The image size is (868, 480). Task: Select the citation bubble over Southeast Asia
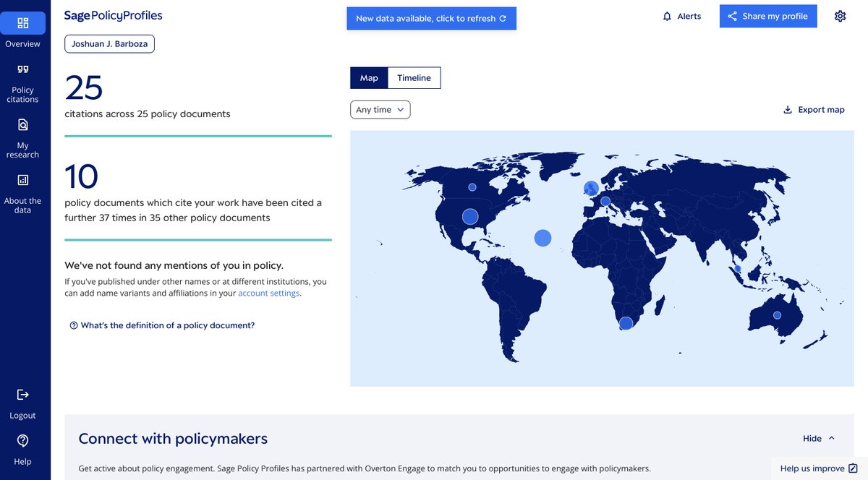[738, 269]
